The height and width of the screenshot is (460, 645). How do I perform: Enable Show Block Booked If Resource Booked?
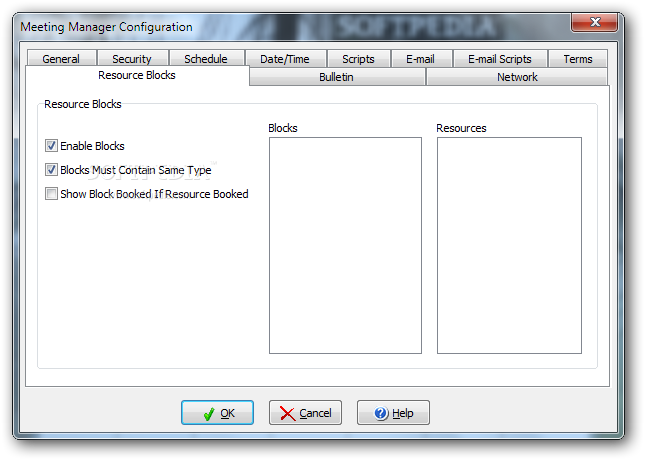click(x=51, y=194)
